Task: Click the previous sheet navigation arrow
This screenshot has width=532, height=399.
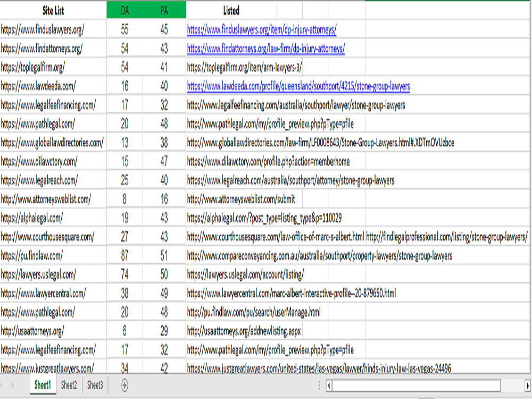Action: 2,385
